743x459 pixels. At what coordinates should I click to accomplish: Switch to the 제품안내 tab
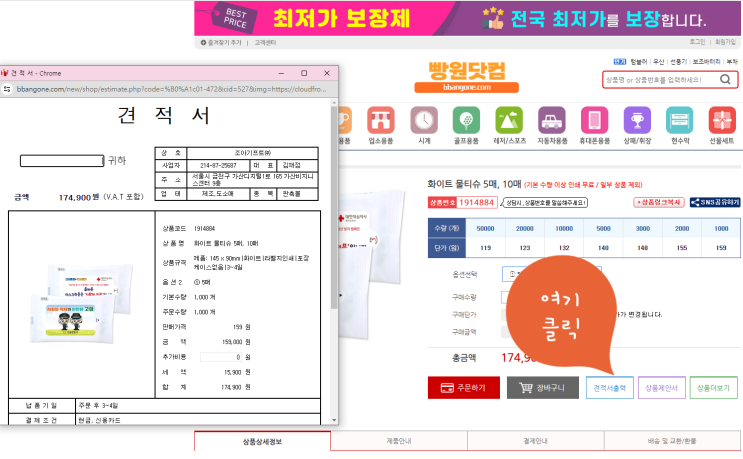coord(399,441)
